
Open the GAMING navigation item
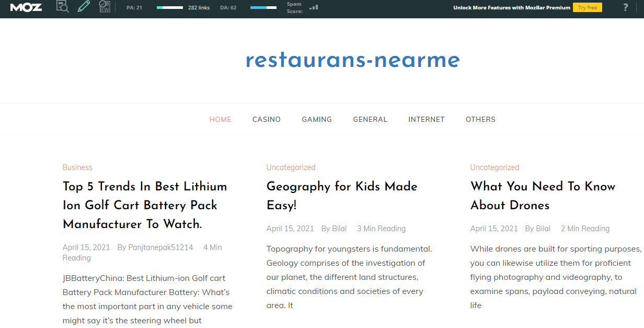pos(317,119)
